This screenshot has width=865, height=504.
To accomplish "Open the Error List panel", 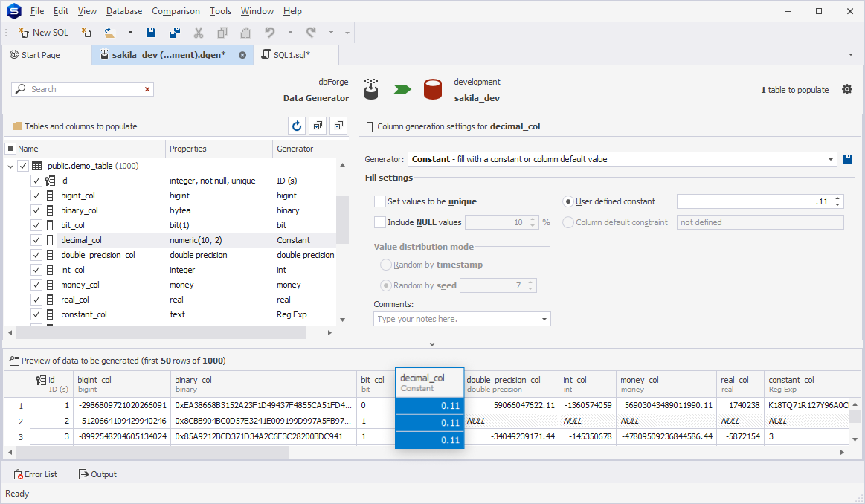I will coord(36,474).
